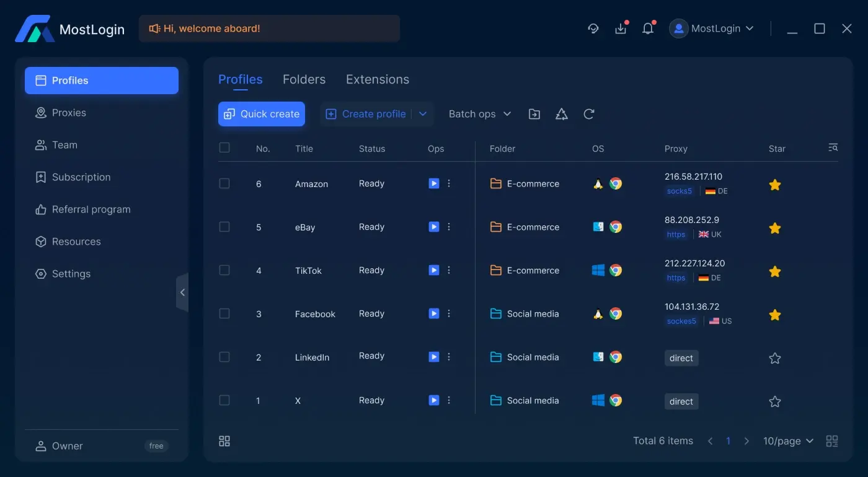The height and width of the screenshot is (477, 868).
Task: Check the Facebook profile checkbox
Action: (224, 313)
